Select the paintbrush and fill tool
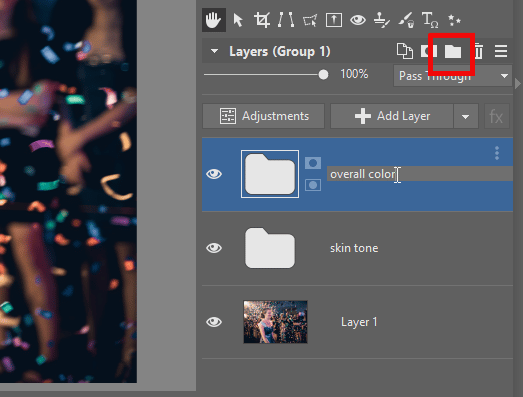Image resolution: width=523 pixels, height=397 pixels. [406, 20]
